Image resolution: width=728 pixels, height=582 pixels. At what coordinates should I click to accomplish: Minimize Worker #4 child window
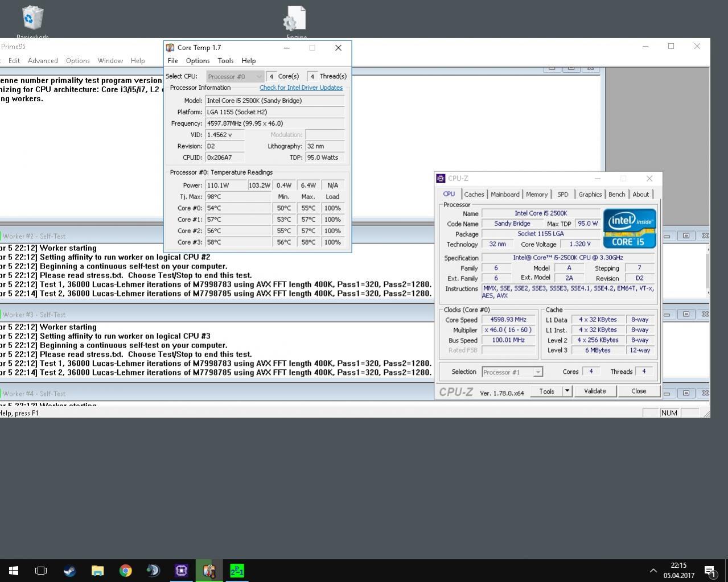tap(667, 393)
